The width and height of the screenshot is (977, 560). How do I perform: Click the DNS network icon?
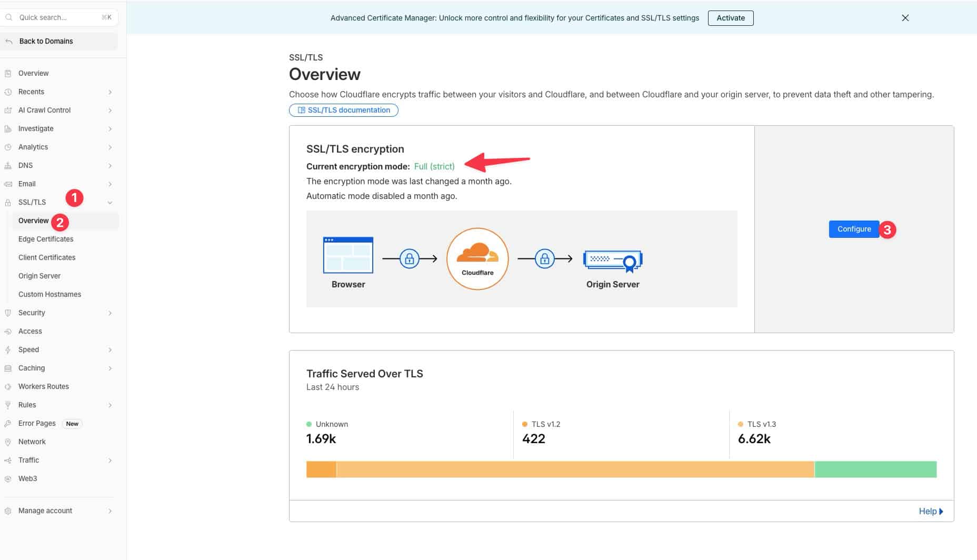8,165
